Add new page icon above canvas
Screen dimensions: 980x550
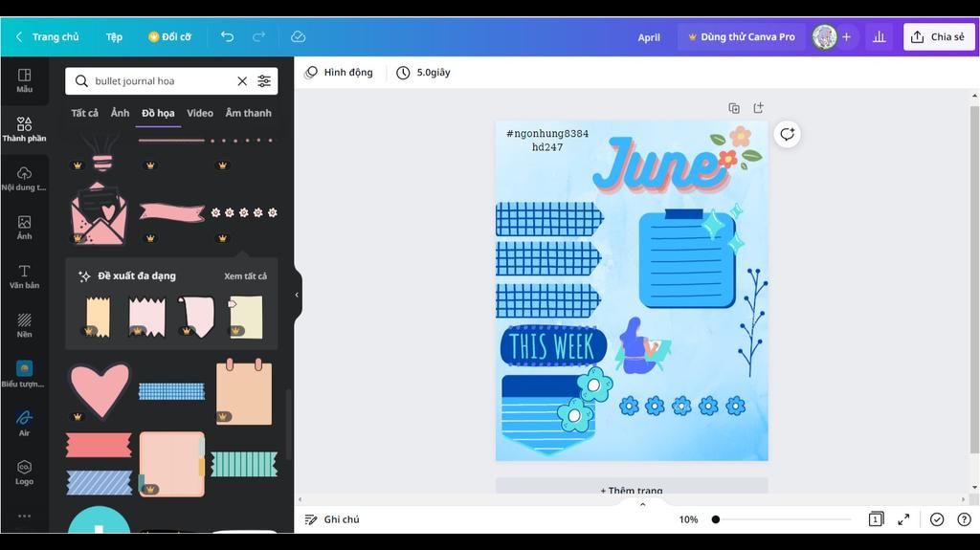[758, 108]
